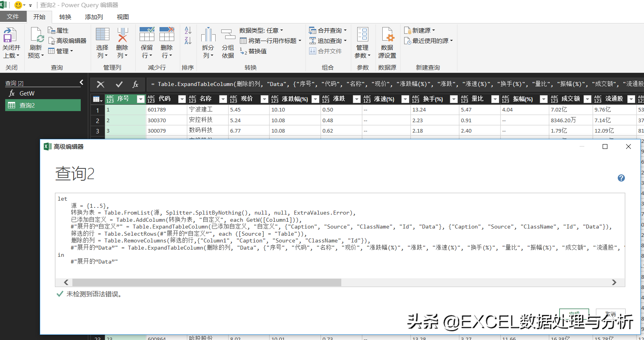Click the editor scroll-left arrow

point(66,282)
